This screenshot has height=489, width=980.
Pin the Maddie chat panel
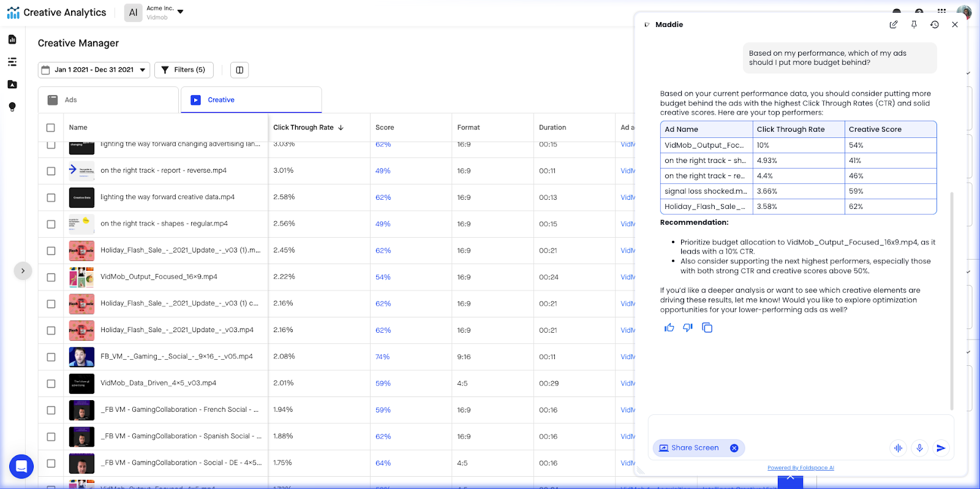click(914, 25)
